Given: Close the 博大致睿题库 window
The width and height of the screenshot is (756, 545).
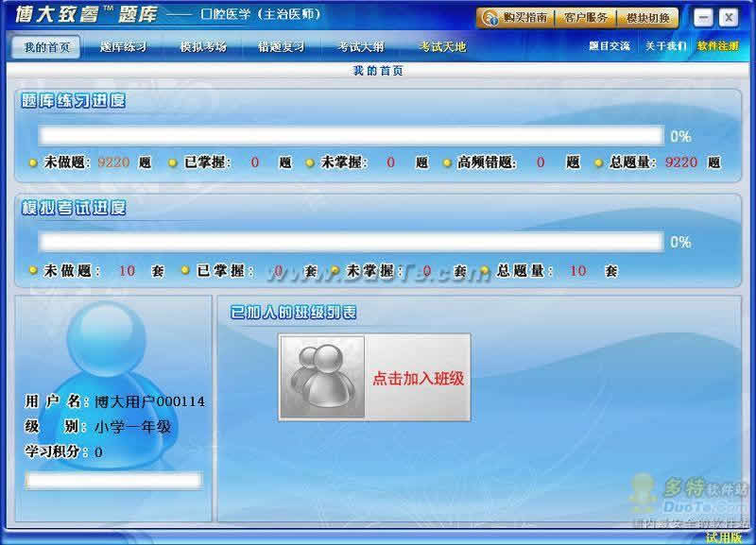Looking at the screenshot, I should 728,18.
